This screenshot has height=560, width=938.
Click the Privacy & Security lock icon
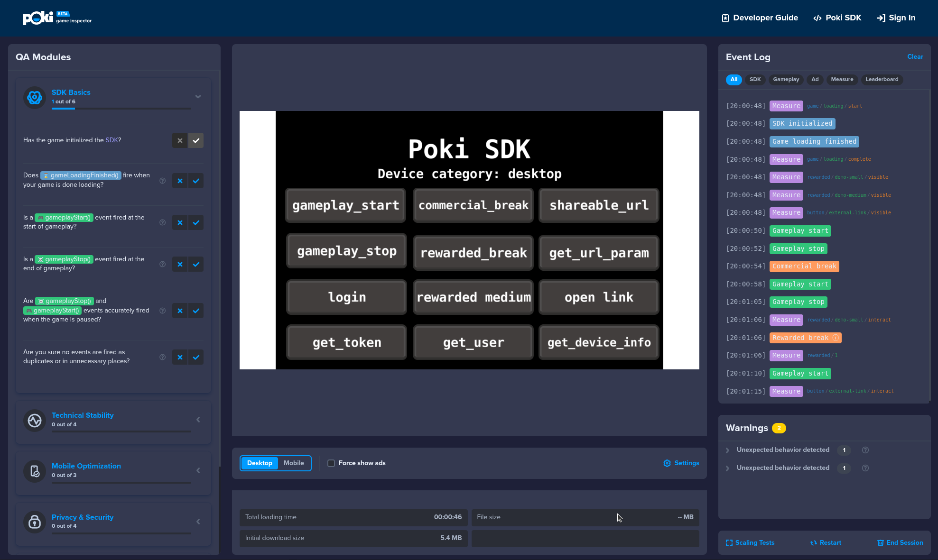click(35, 522)
